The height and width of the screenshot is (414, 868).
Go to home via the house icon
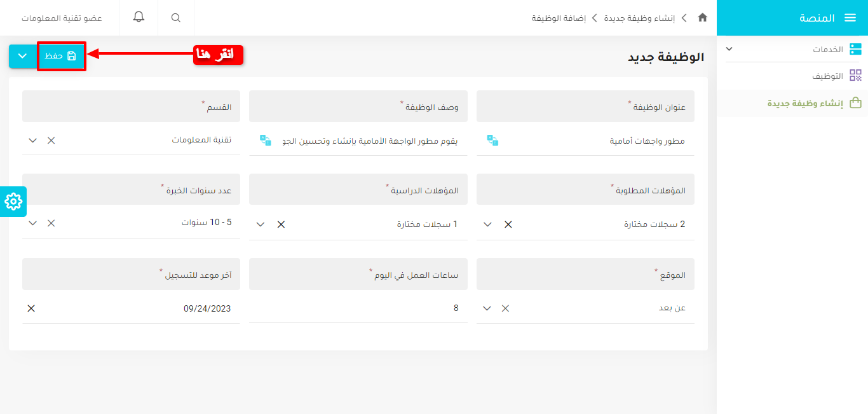[702, 18]
